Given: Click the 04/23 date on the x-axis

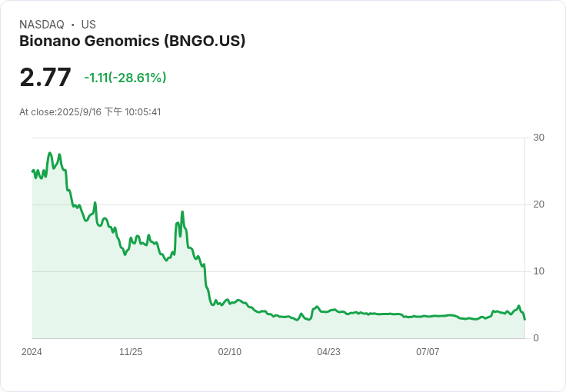Looking at the screenshot, I should click(x=328, y=352).
